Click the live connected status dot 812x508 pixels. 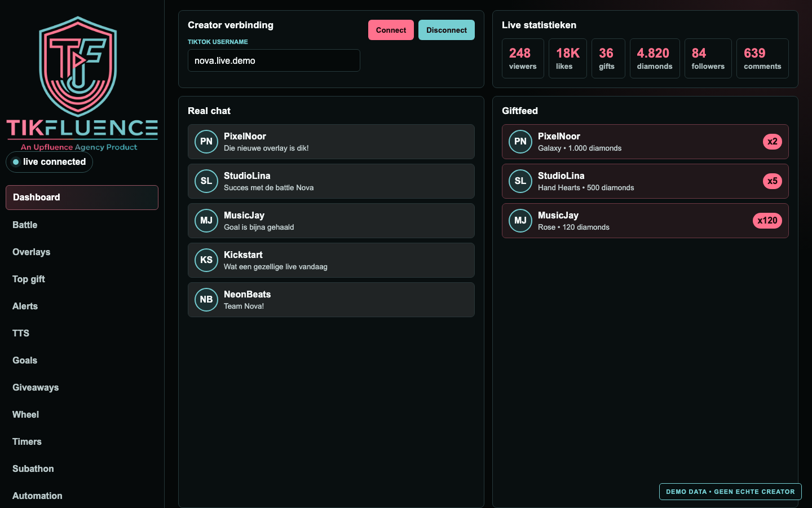(x=16, y=162)
